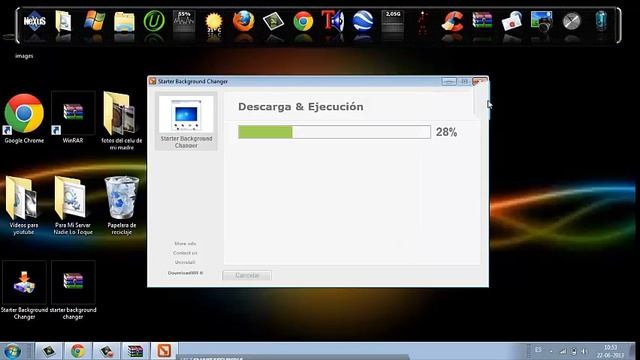Viewport: 640px width, 360px height.
Task: Click the download progress bar at 28%
Action: click(x=334, y=132)
